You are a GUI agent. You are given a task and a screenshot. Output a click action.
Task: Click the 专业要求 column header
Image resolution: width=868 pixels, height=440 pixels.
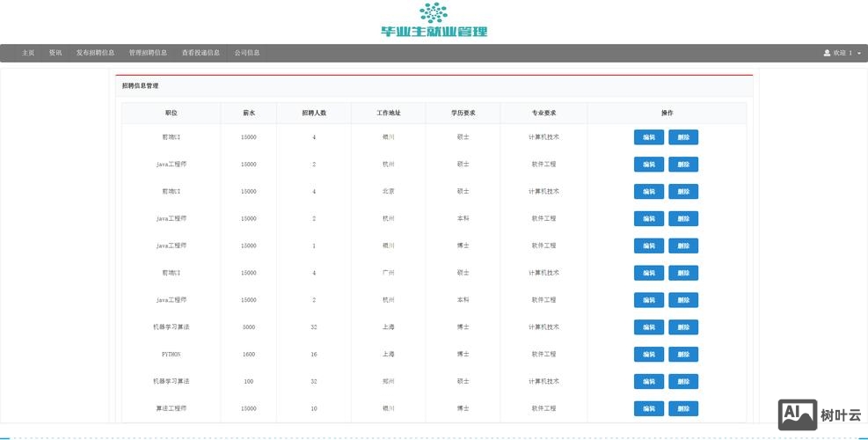coord(543,113)
